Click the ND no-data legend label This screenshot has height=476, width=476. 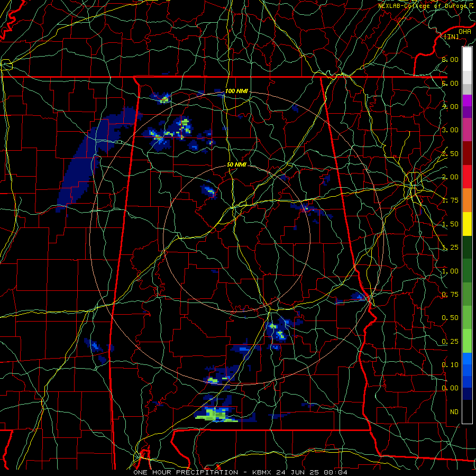coord(454,412)
